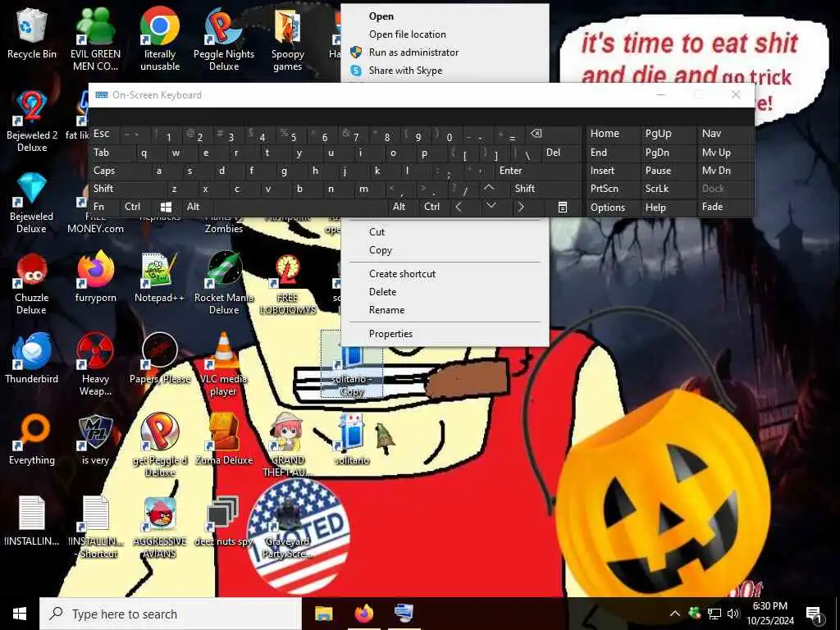The height and width of the screenshot is (630, 840).
Task: Choose Copy in the context menu
Action: tap(445, 250)
